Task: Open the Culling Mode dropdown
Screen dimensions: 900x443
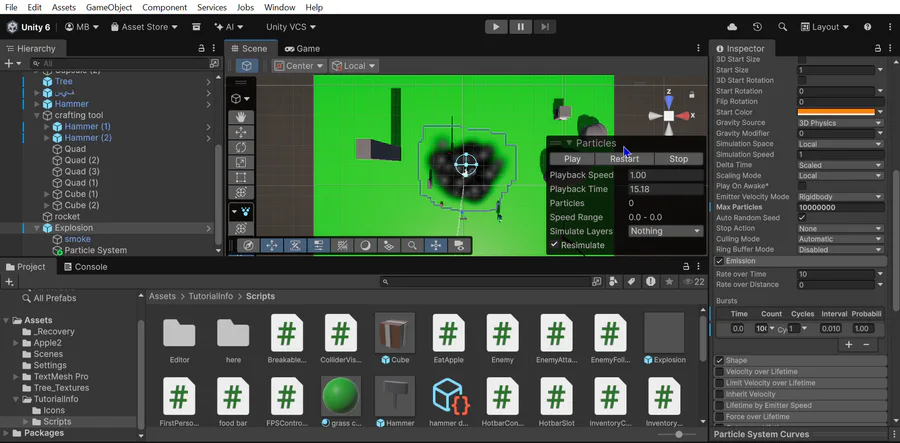Action: coord(840,239)
